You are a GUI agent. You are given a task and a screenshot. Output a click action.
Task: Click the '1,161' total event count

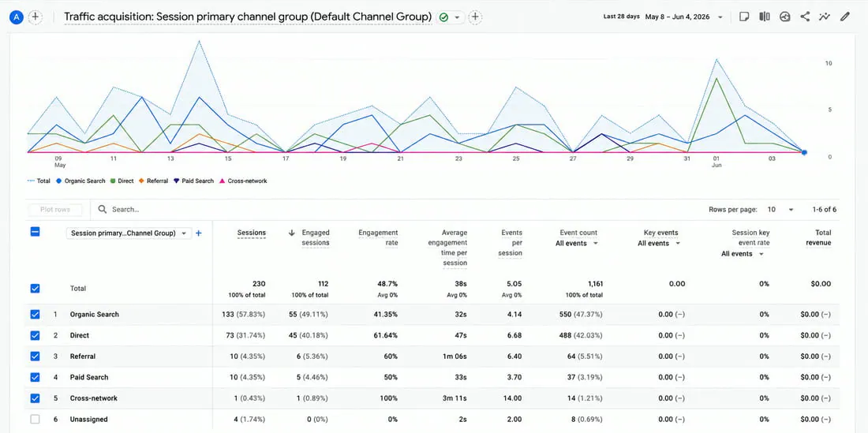596,284
